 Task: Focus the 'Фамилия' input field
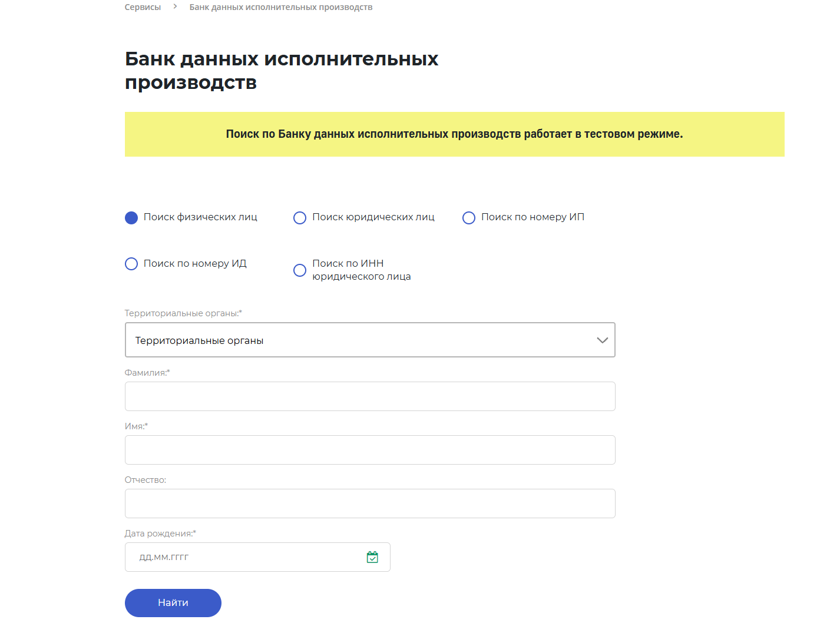370,396
